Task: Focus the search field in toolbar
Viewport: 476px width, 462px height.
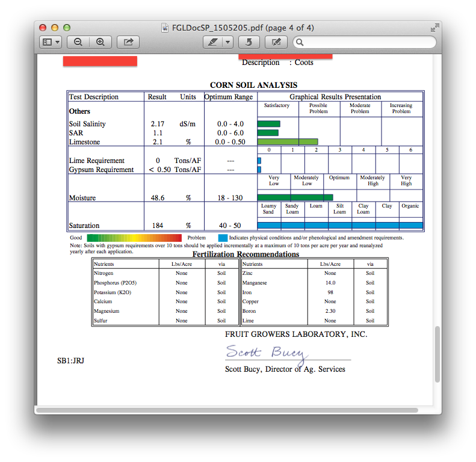Action: pos(368,42)
